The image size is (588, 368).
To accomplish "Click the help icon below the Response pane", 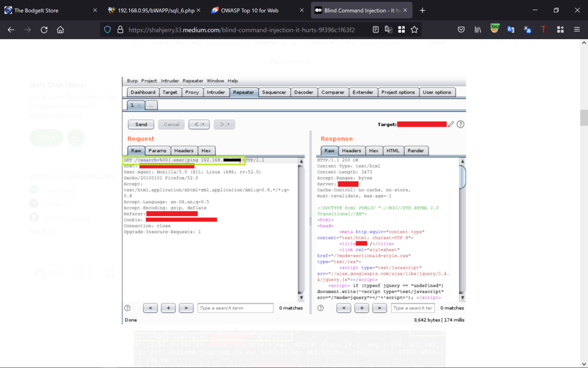I will tap(320, 308).
